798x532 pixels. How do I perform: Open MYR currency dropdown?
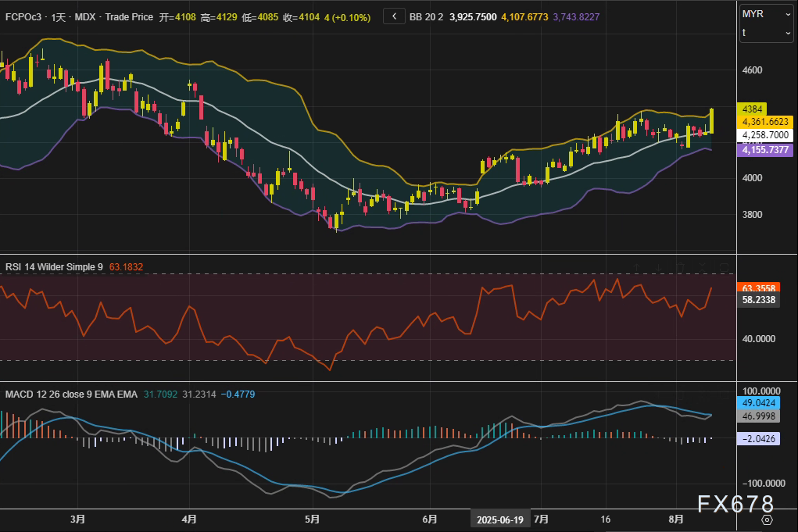point(766,14)
